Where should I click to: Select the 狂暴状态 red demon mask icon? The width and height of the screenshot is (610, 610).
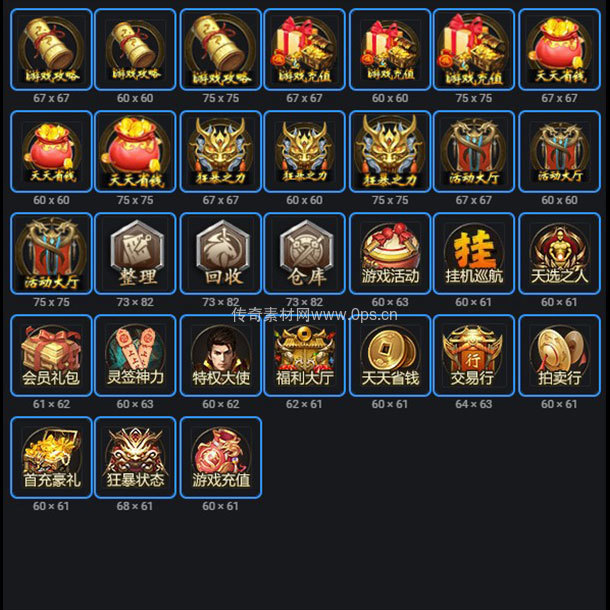pyautogui.click(x=135, y=458)
